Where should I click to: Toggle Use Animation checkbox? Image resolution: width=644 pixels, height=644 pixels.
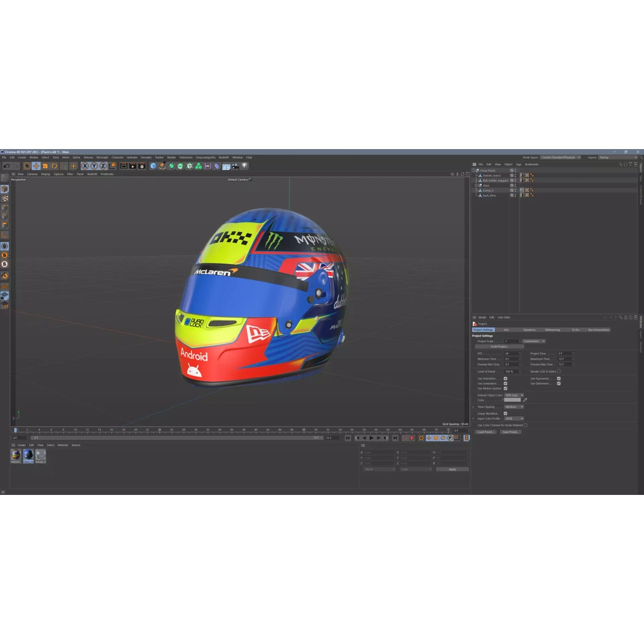(506, 379)
